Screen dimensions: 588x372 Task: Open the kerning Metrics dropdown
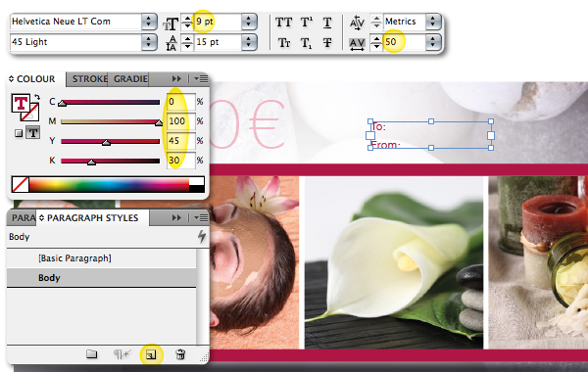click(433, 22)
